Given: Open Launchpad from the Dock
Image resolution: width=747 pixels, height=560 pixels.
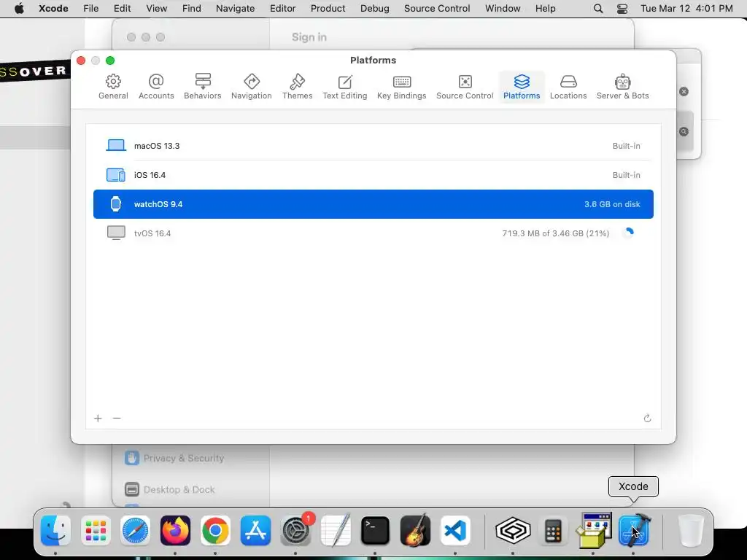Looking at the screenshot, I should tap(96, 530).
